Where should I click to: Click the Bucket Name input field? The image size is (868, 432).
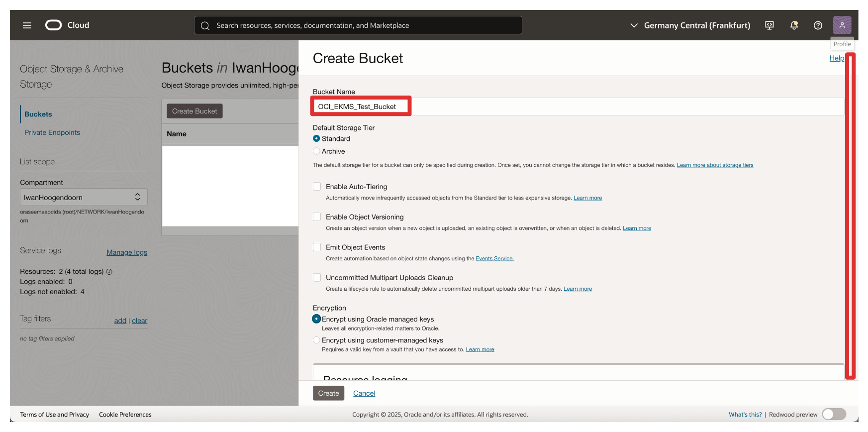click(577, 107)
